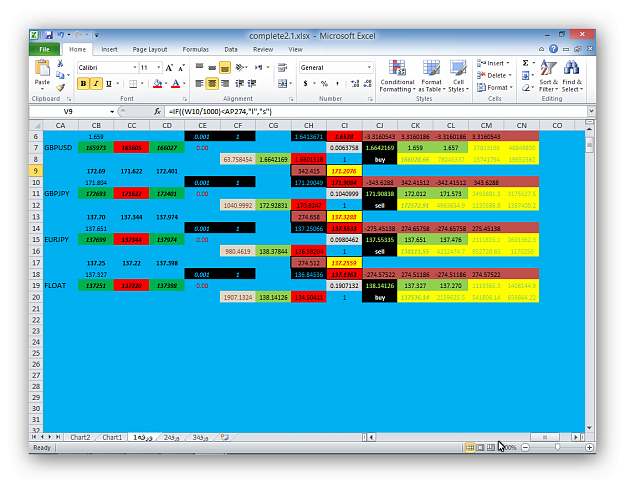Open Find & Select menu
Image resolution: width=625 pixels, height=483 pixels.
pyautogui.click(x=572, y=77)
